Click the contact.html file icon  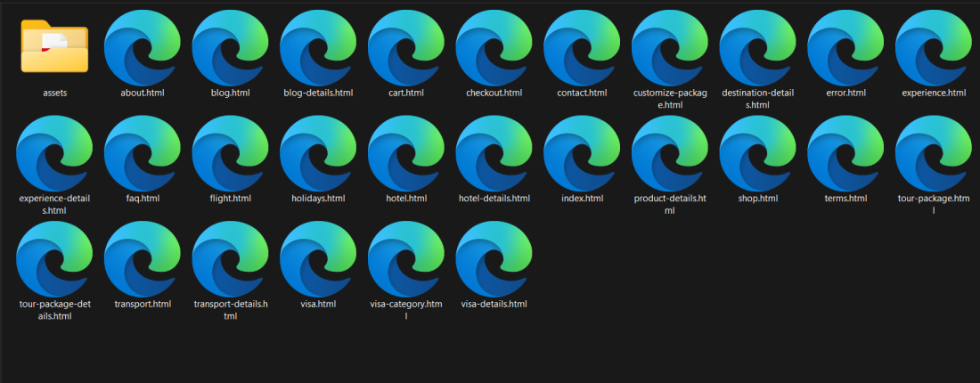pyautogui.click(x=582, y=47)
